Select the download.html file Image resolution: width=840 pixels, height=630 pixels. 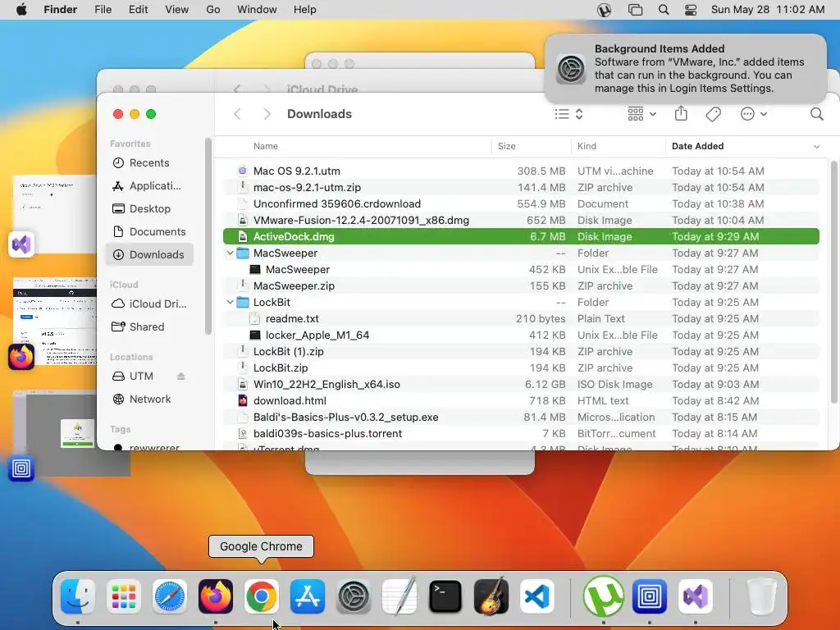(x=521, y=400)
